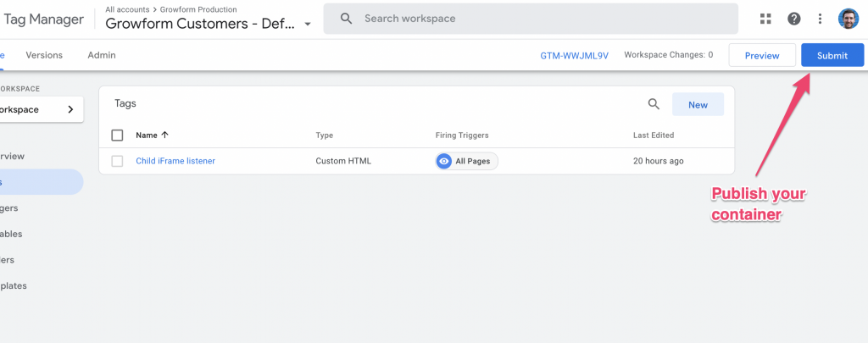Viewport: 868px width, 343px height.
Task: Click the Workspace Changes: 0 indicator
Action: click(x=669, y=55)
